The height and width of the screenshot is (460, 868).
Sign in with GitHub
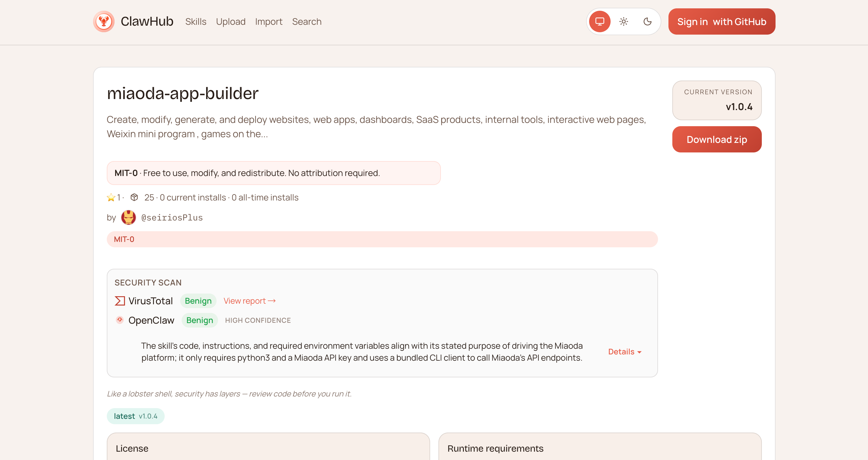coord(722,21)
